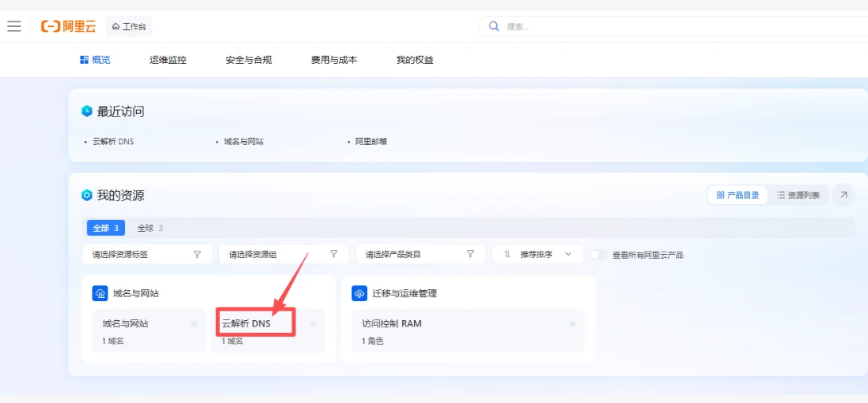Open the 费用与成本 tab
Viewport: 868px width, 403px height.
coord(334,61)
